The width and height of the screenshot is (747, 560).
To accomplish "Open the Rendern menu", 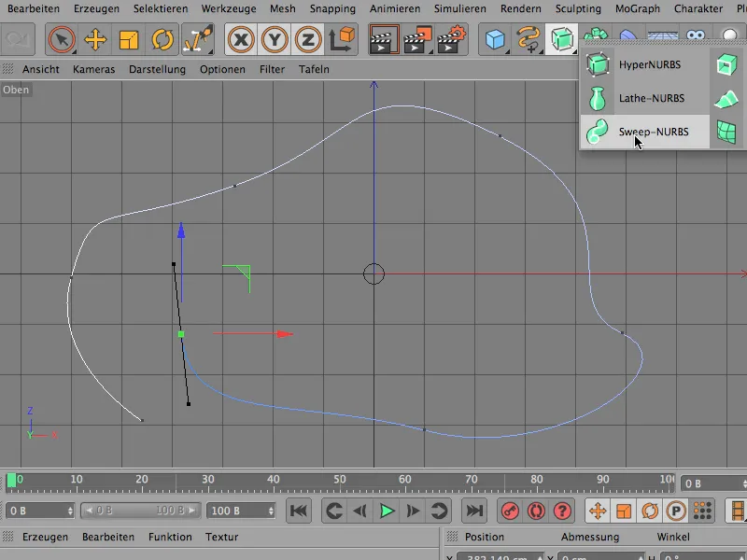I will [x=521, y=8].
